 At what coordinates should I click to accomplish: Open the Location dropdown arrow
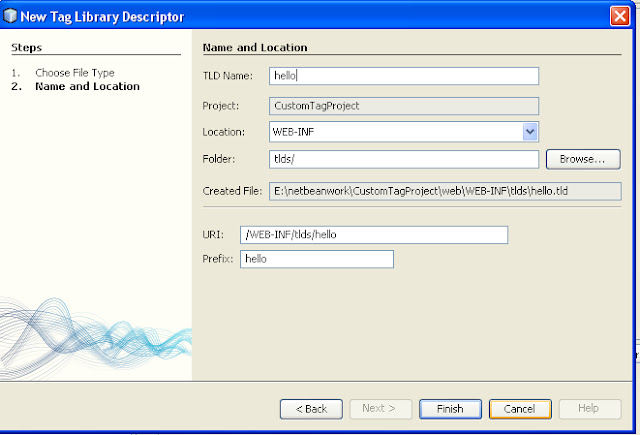[x=530, y=132]
